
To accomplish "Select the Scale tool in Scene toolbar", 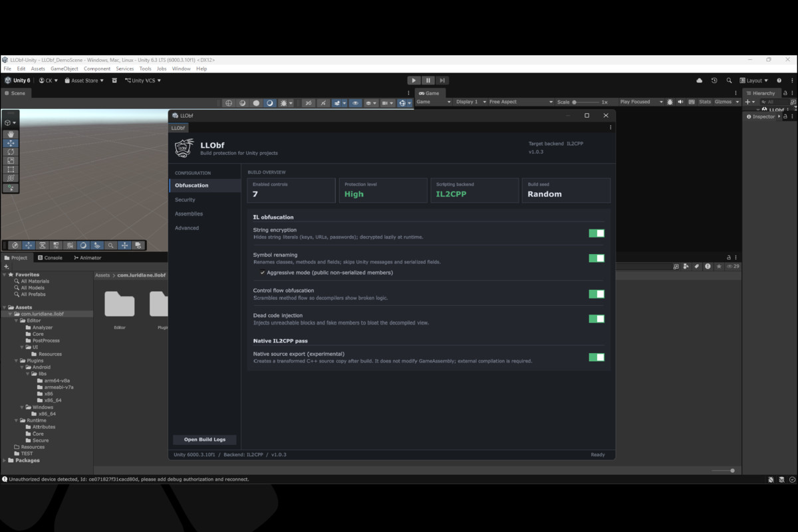I will pyautogui.click(x=11, y=160).
